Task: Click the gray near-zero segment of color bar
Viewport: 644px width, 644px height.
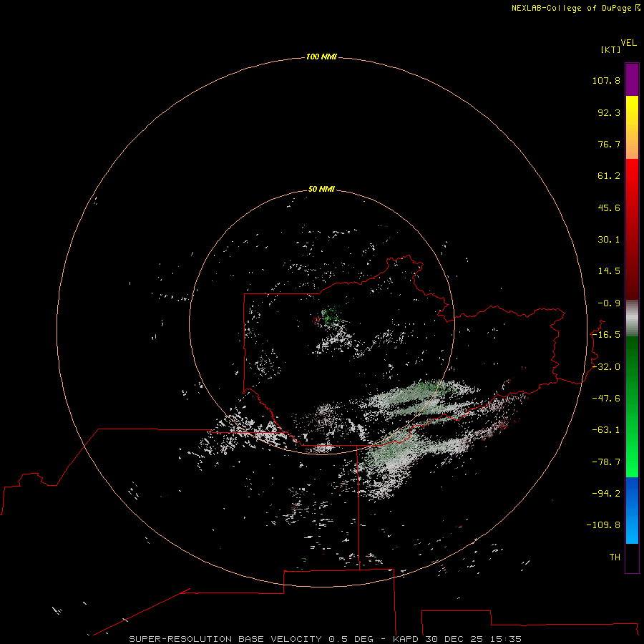Action: (632, 318)
